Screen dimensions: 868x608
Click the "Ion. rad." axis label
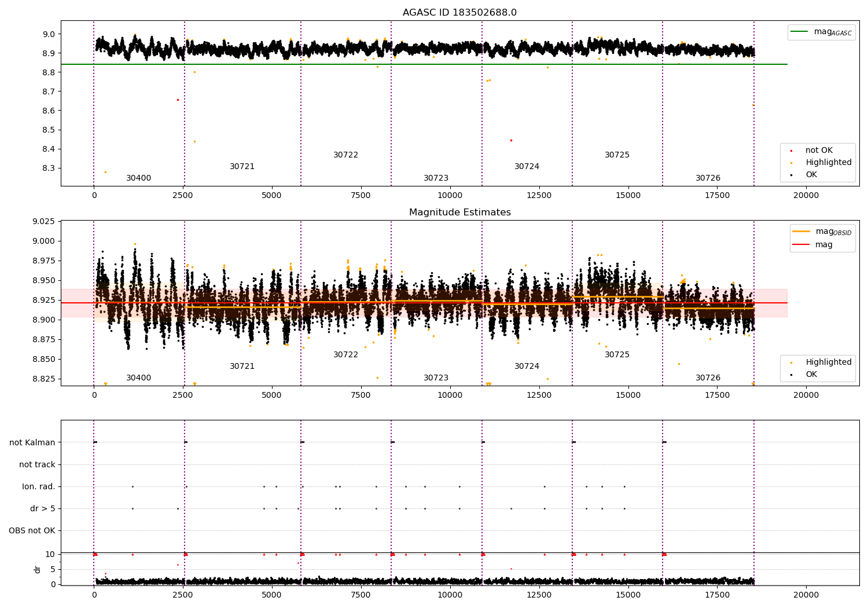pyautogui.click(x=39, y=487)
